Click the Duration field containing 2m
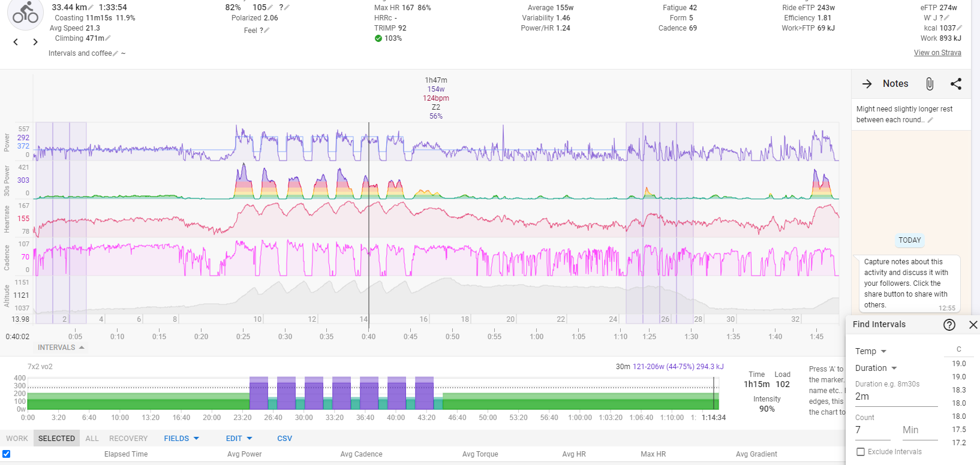This screenshot has width=980, height=465. tap(896, 397)
